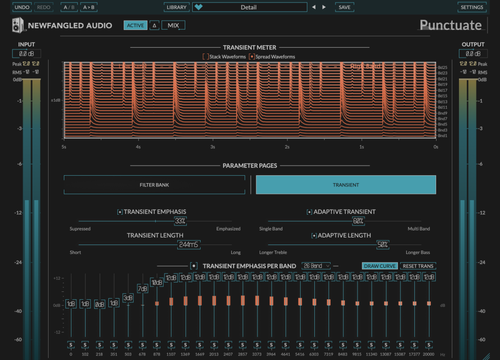Open the SETTINGS menu
This screenshot has height=360, width=500.
472,7
